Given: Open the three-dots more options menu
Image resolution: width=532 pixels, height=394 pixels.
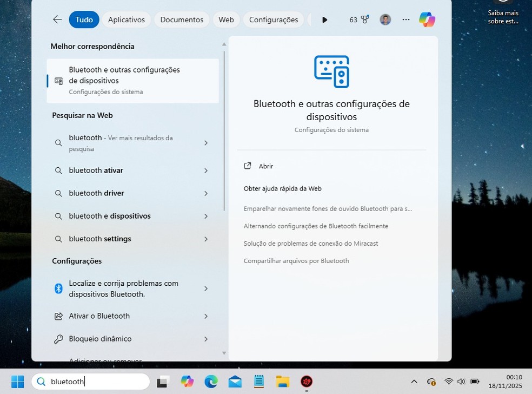Looking at the screenshot, I should [405, 19].
